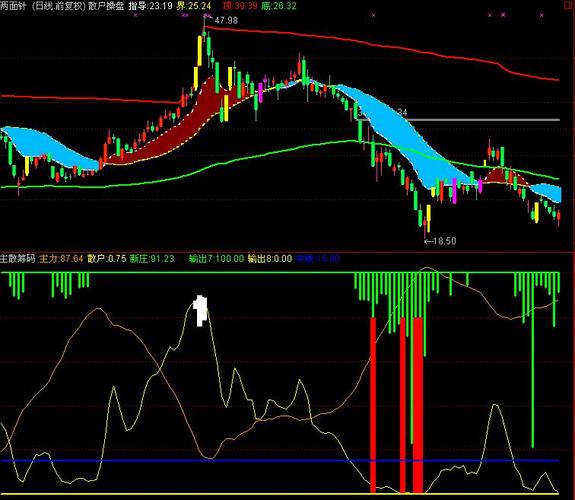The width and height of the screenshot is (575, 500).
Task: Click the 输出7:100.00 output label
Action: (216, 259)
